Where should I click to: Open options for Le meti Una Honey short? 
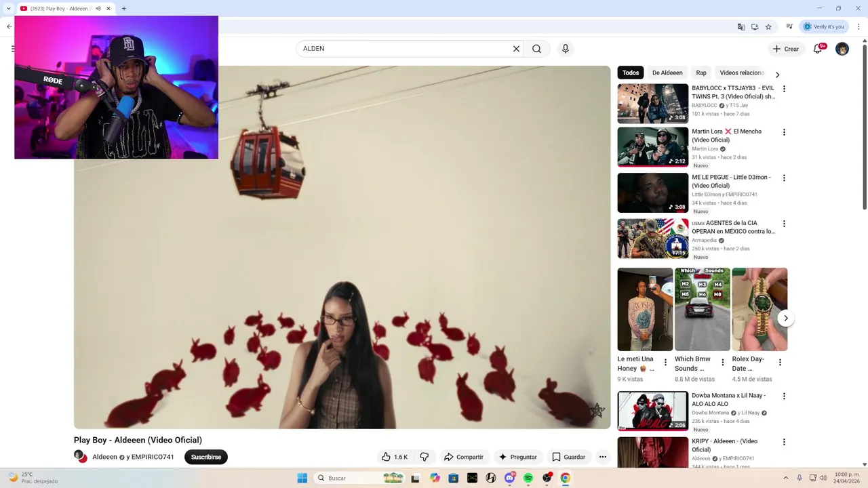pyautogui.click(x=665, y=363)
